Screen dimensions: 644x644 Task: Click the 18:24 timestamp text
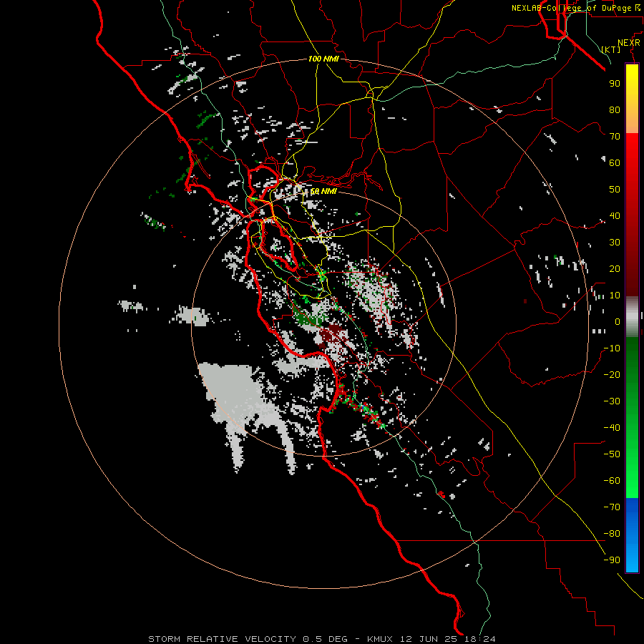(x=479, y=639)
